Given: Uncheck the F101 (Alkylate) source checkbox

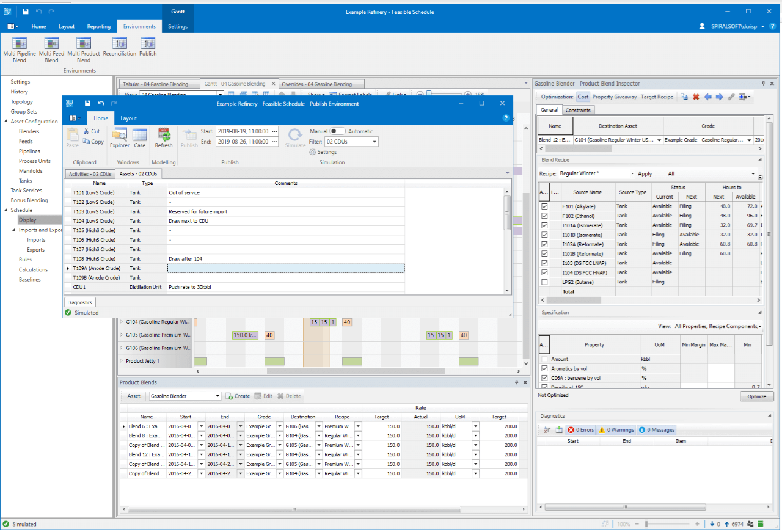Looking at the screenshot, I should coord(544,206).
